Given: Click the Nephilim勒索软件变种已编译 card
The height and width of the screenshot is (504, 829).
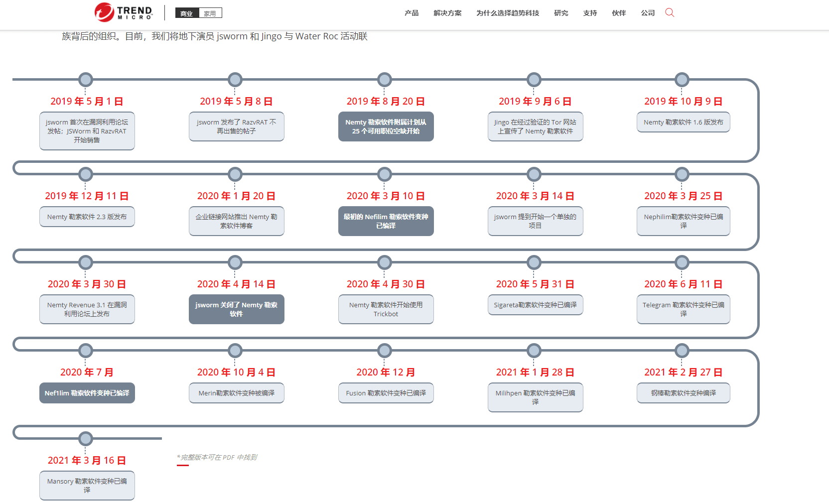Looking at the screenshot, I should pyautogui.click(x=684, y=221).
